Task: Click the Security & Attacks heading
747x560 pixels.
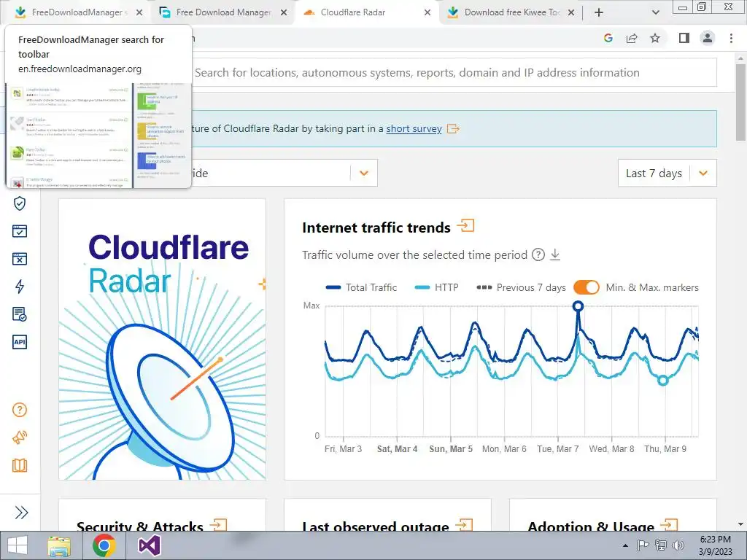Action: (x=140, y=526)
